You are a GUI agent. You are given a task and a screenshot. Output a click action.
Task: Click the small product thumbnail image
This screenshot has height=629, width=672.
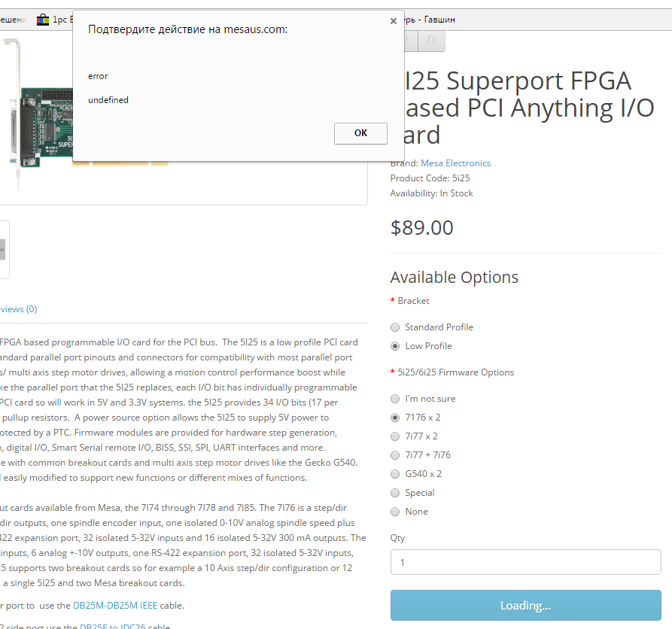point(4,249)
